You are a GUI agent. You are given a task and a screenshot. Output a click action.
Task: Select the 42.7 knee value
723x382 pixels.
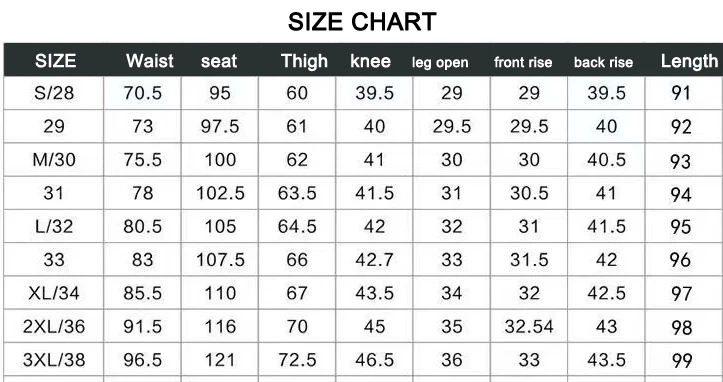pos(374,260)
